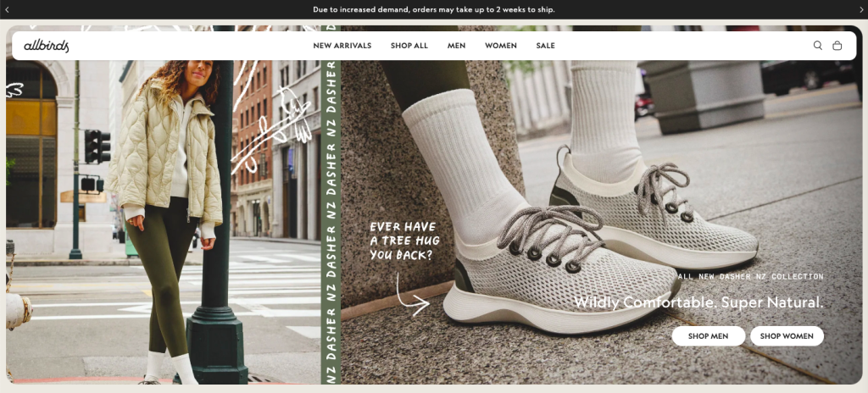Click the Shop Men button

pyautogui.click(x=708, y=336)
